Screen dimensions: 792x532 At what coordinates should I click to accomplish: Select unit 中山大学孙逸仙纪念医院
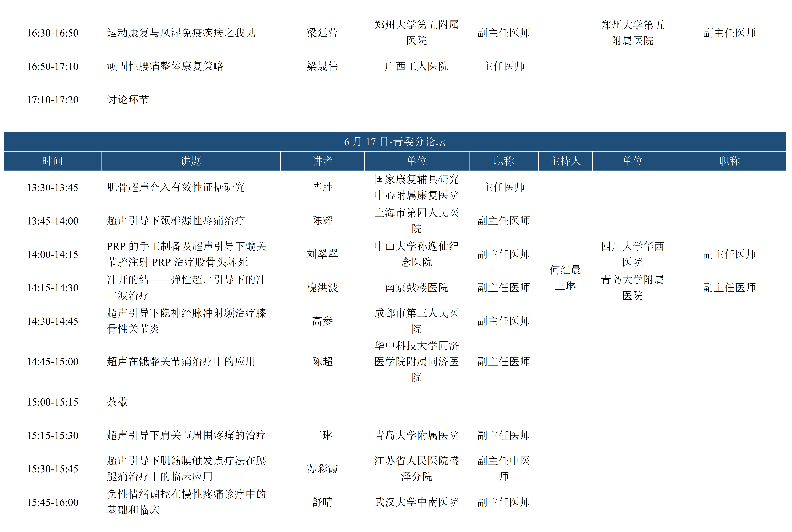[416, 254]
